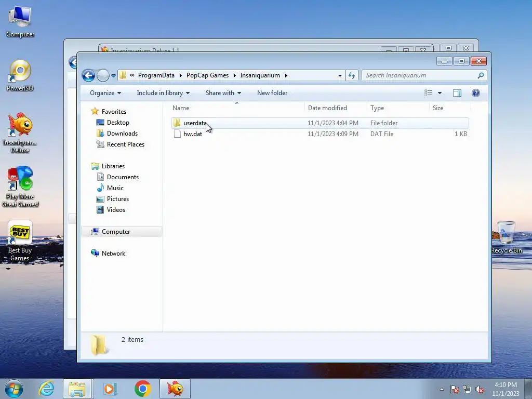Click the 11/1/2023 4:09 PM date cell

(x=333, y=134)
